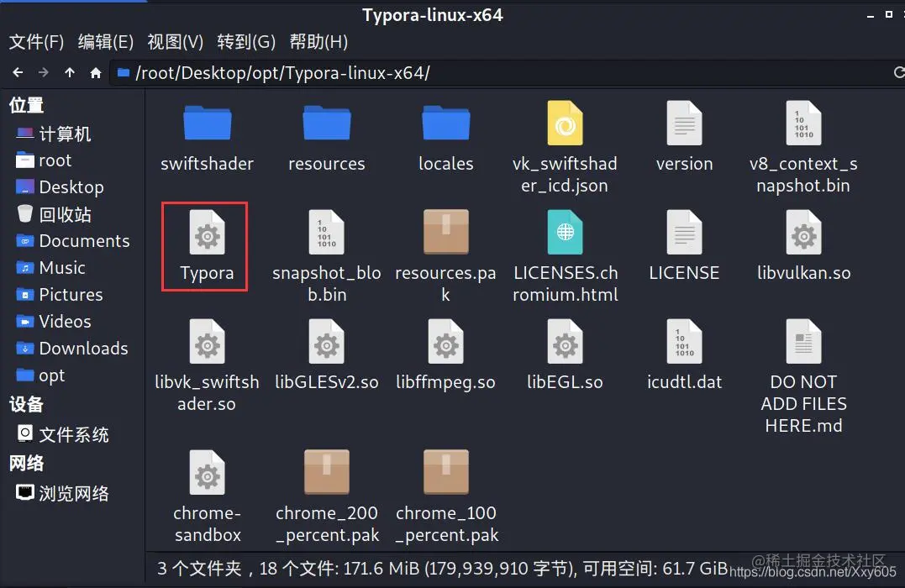Select the chrome_200_percent.pak package icon
This screenshot has height=588, width=905.
[327, 472]
